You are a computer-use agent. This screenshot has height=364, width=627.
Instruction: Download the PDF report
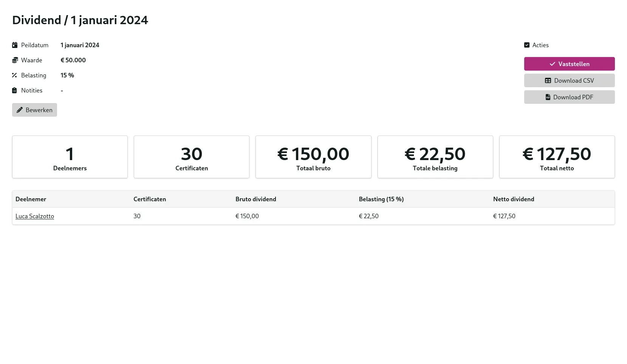[x=569, y=97]
